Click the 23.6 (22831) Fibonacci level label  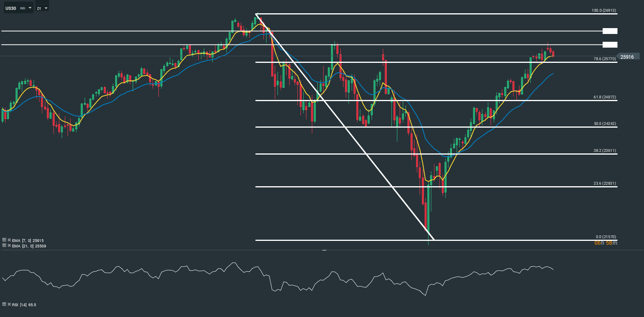(x=605, y=183)
